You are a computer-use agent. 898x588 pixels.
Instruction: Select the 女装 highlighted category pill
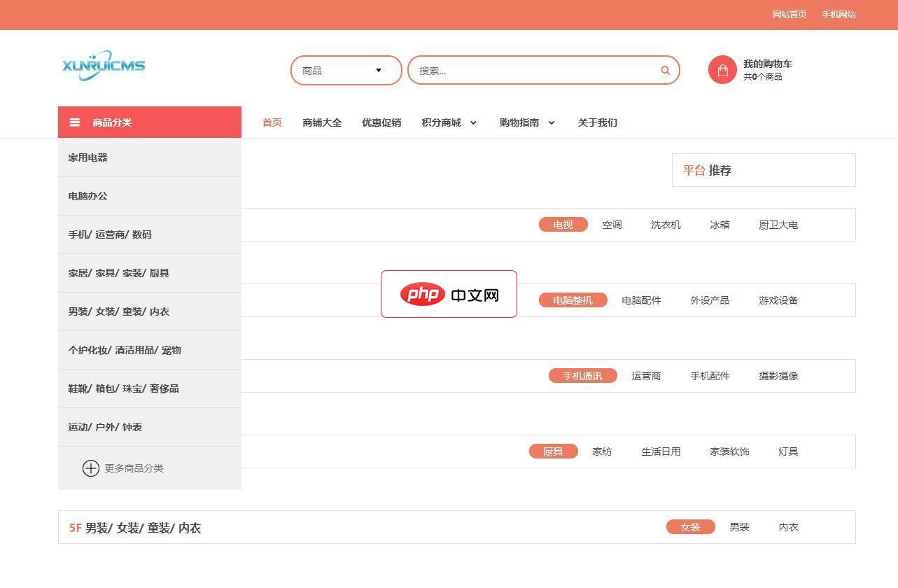689,527
